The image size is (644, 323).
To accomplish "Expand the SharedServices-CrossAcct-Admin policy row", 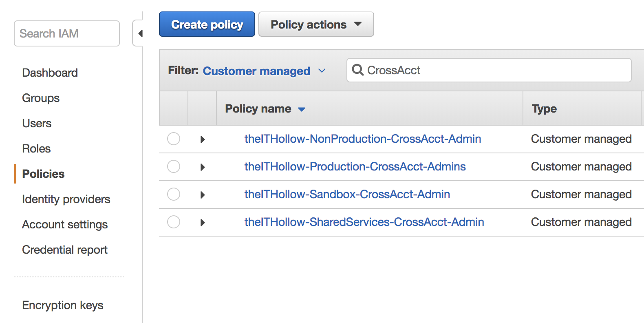I will click(x=203, y=223).
